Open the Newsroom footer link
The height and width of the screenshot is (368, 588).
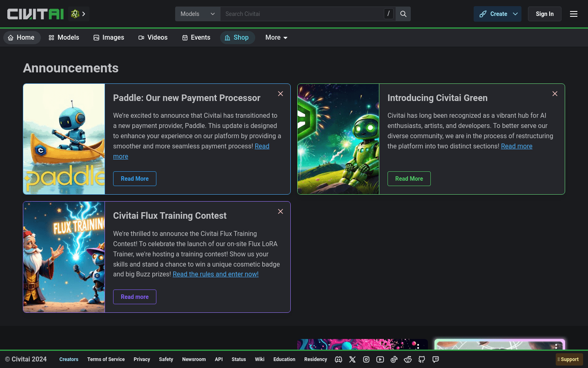tap(194, 359)
